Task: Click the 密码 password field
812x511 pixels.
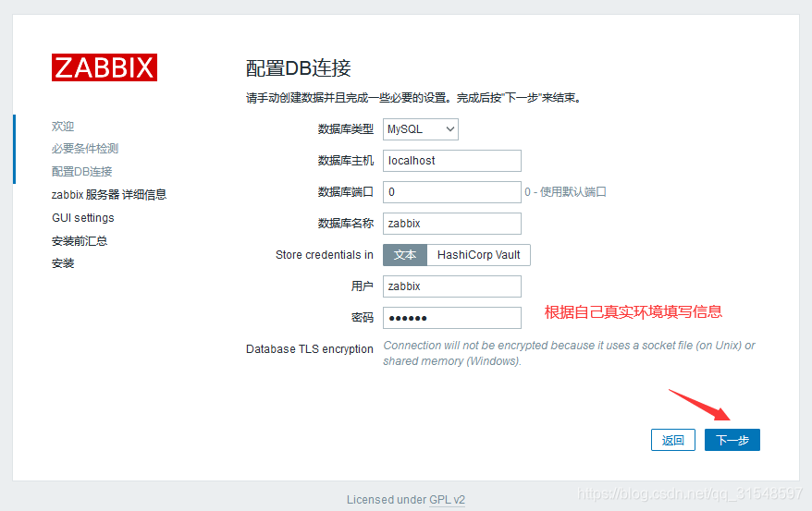Action: point(452,318)
